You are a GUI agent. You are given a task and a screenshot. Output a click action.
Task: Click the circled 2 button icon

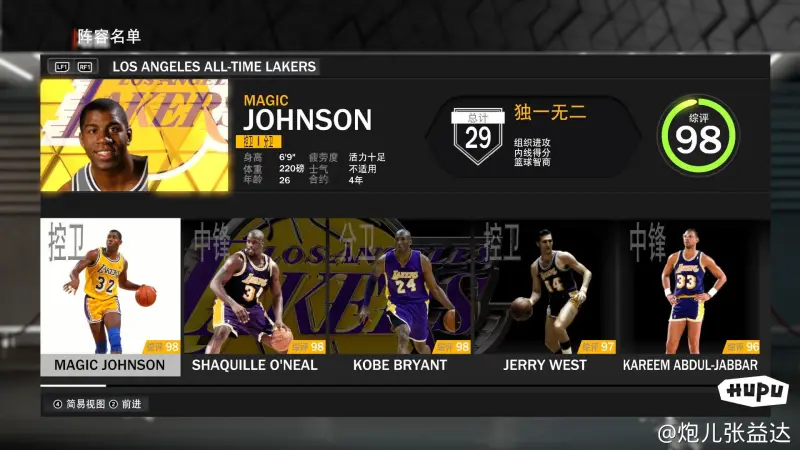113,404
